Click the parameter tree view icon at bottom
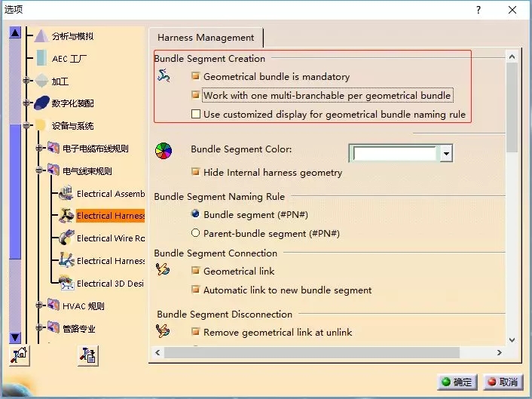This screenshot has width=532, height=399. tap(88, 355)
